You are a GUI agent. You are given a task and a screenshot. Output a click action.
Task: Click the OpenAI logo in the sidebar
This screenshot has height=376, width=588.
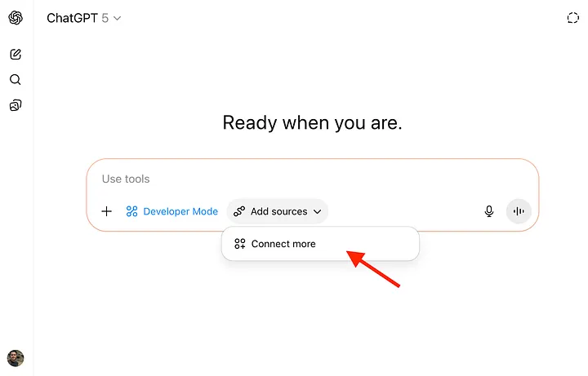(16, 18)
